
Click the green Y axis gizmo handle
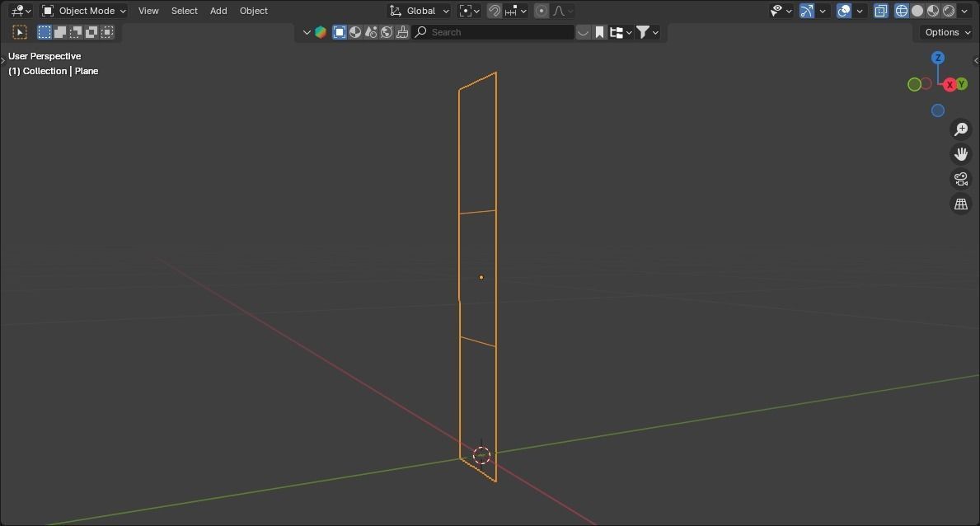[x=962, y=83]
